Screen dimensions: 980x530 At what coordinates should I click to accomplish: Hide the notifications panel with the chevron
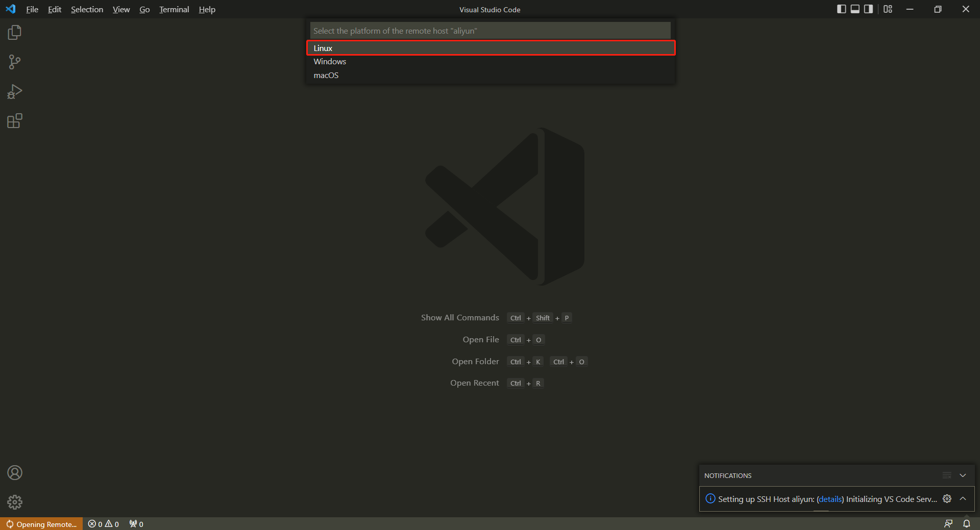point(963,475)
